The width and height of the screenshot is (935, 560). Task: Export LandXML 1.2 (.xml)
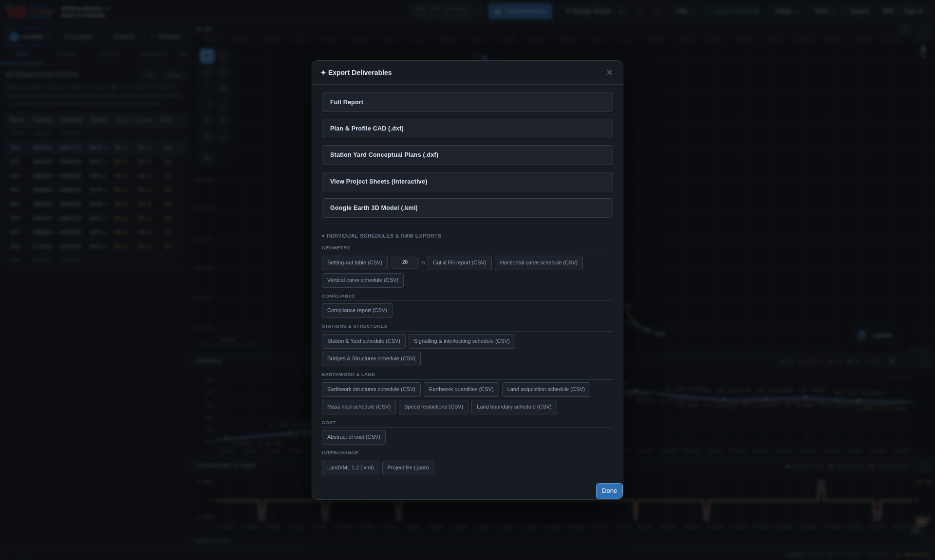tap(350, 468)
